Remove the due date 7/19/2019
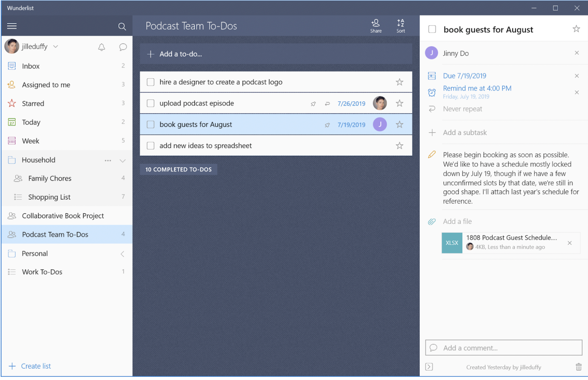The height and width of the screenshot is (380, 588). (577, 76)
